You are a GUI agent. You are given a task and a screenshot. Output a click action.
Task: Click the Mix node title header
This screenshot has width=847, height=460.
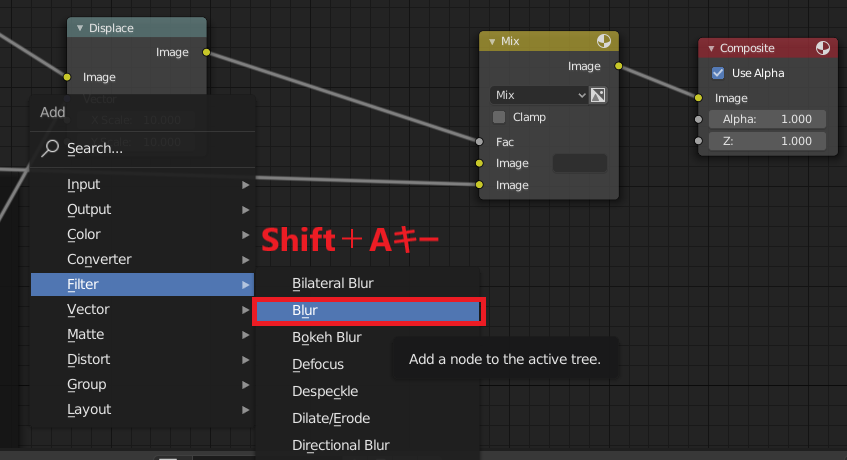pyautogui.click(x=549, y=41)
